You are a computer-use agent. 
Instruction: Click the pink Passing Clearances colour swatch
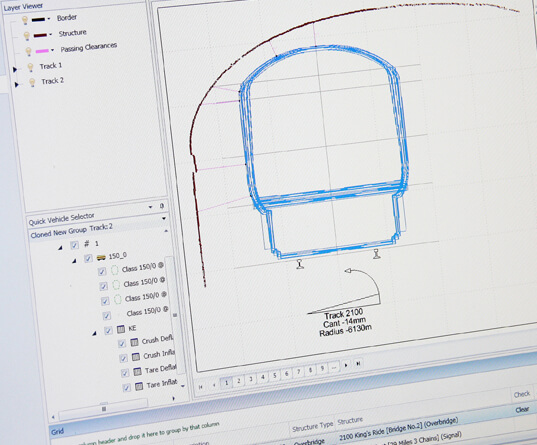pos(42,51)
